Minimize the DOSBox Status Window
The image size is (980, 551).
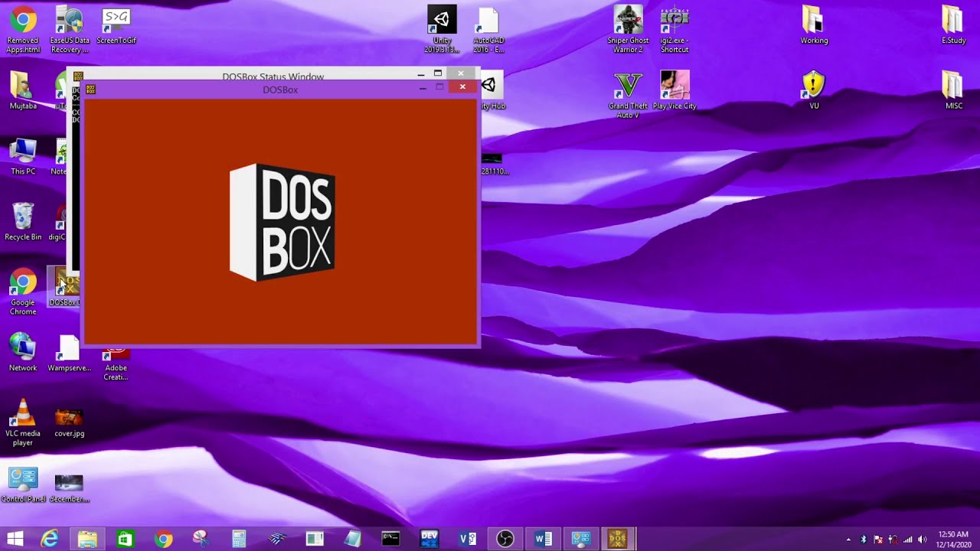pos(420,74)
